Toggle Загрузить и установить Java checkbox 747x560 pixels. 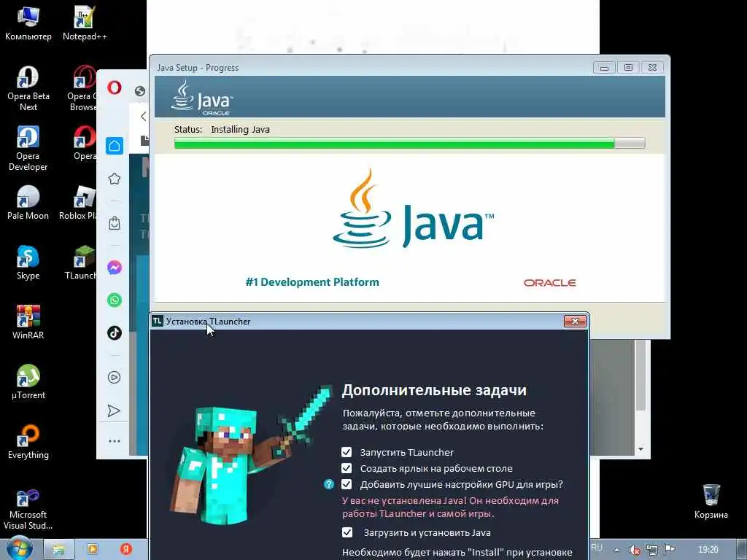click(x=347, y=532)
